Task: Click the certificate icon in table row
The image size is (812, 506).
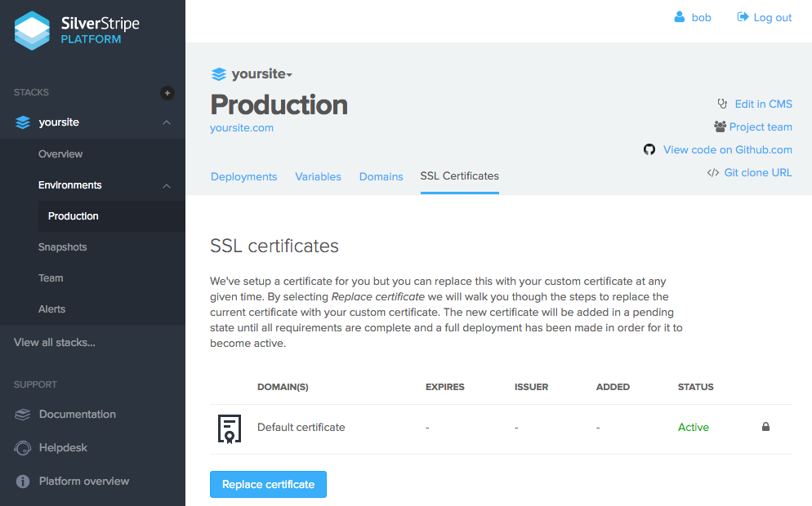Action: tap(230, 428)
